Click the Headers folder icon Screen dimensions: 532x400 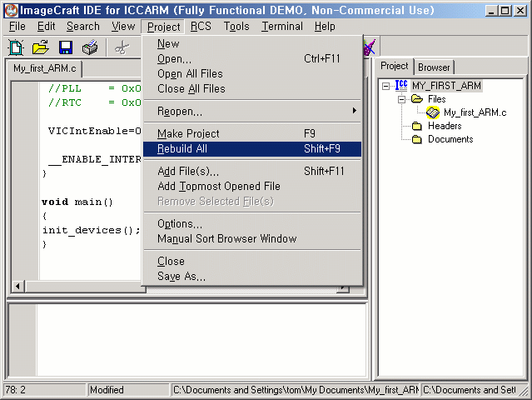416,126
